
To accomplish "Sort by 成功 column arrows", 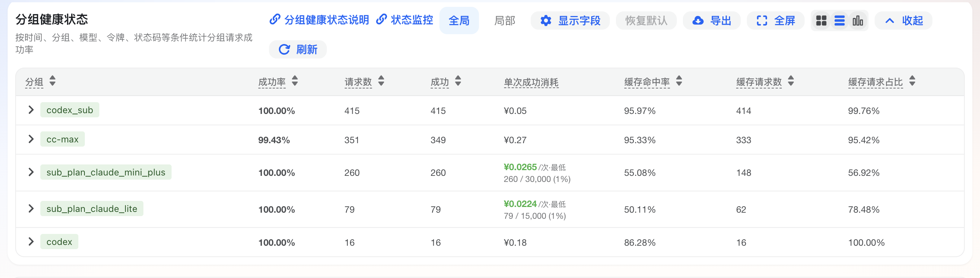I will pos(458,81).
